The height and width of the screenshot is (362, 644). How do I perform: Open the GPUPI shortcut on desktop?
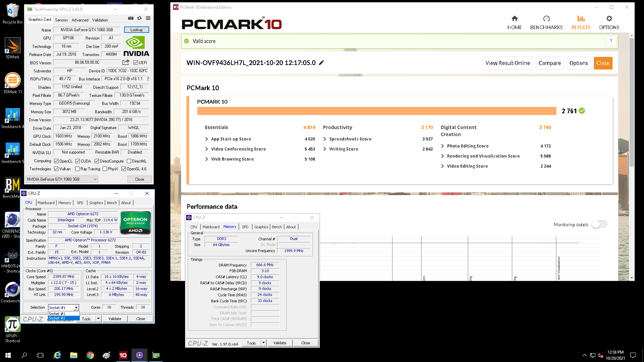[12, 330]
